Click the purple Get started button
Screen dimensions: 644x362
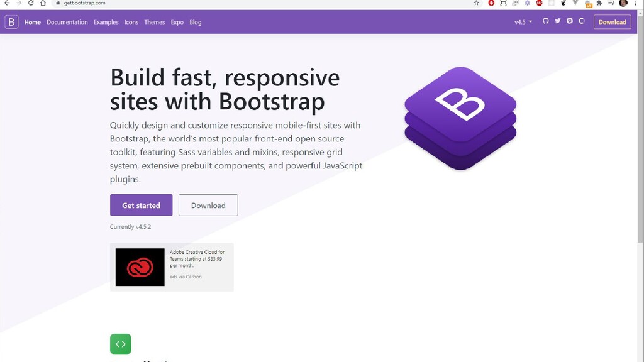click(x=142, y=206)
